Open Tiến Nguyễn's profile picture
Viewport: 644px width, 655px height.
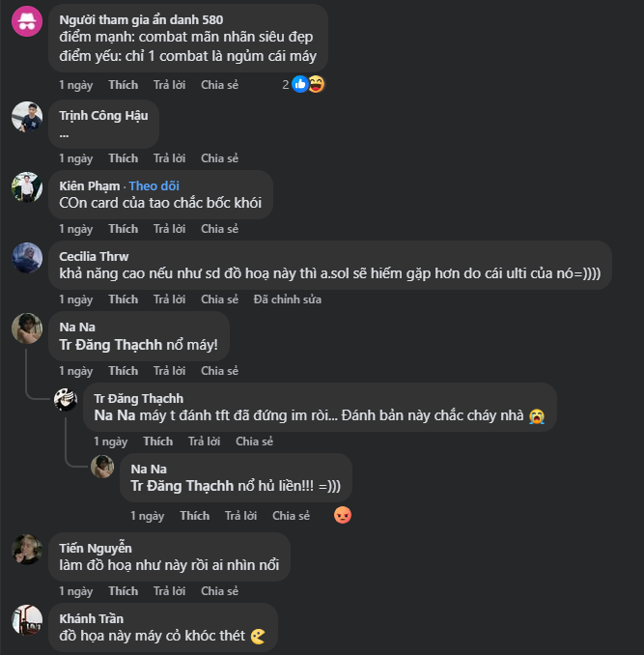27,550
